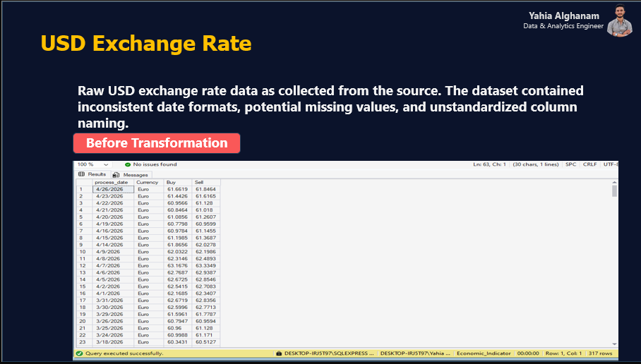Click the Economic_Indicator database entry
The image size is (641, 364).
pos(484,353)
